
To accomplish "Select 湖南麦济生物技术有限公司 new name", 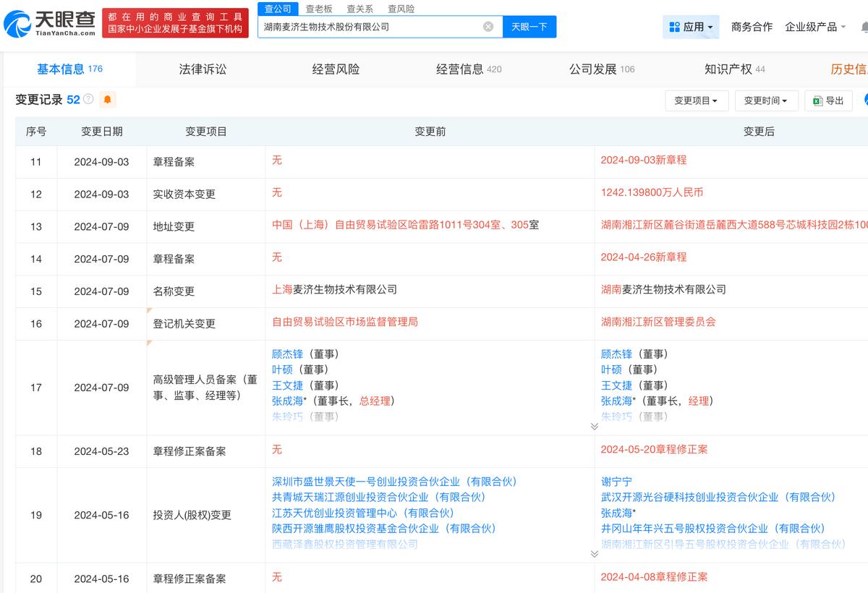I will pos(663,289).
